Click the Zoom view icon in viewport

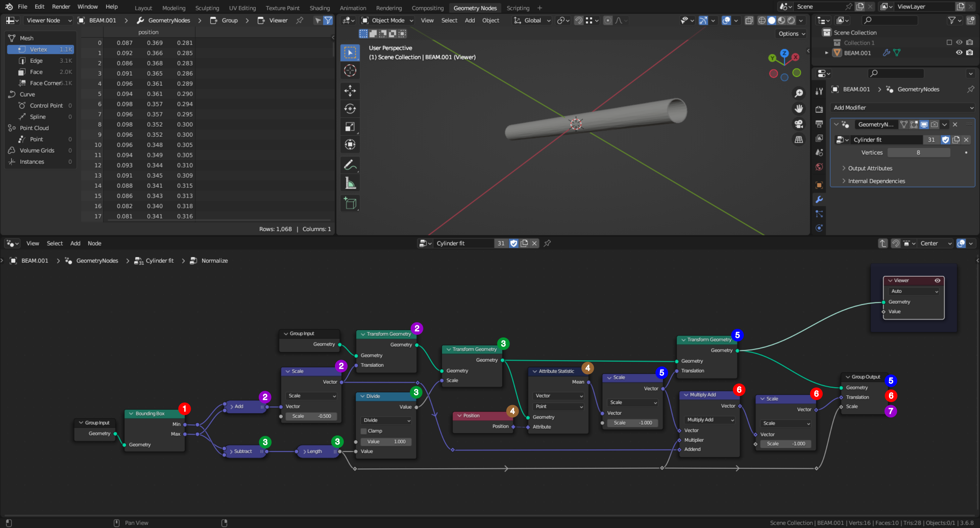coord(799,93)
